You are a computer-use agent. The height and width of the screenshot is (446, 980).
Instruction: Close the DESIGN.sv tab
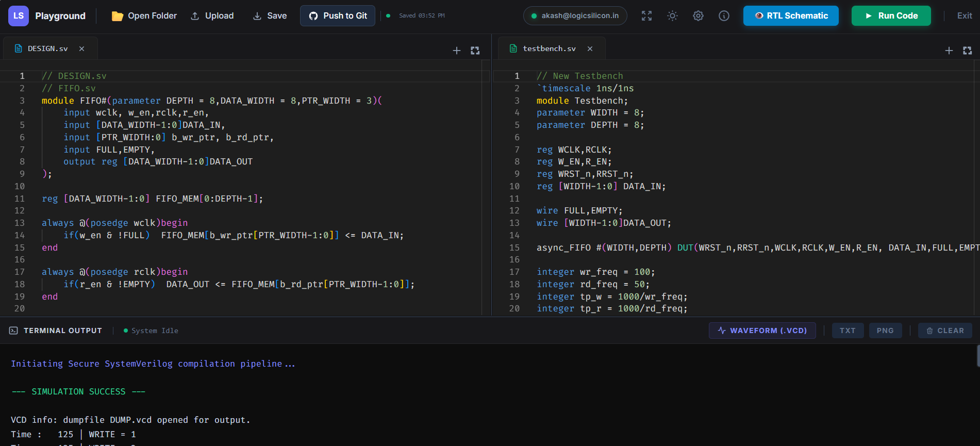[81, 48]
